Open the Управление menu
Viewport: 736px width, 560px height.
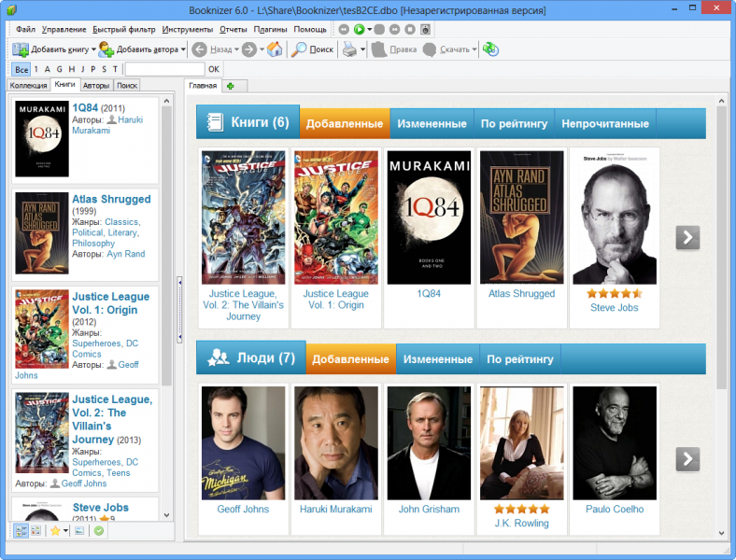click(x=64, y=30)
